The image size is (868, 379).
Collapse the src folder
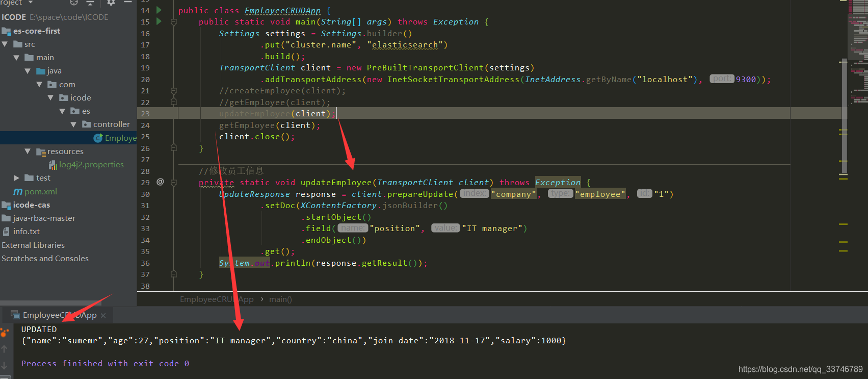[5, 44]
